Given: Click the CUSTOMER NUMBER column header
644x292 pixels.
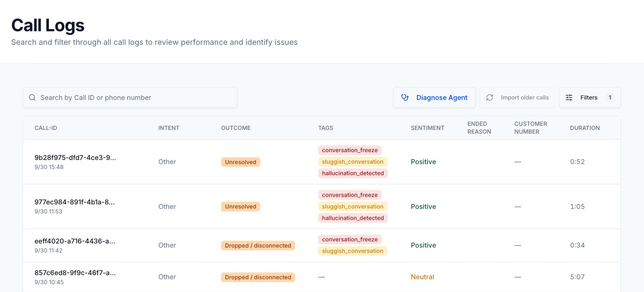Looking at the screenshot, I should (531, 128).
